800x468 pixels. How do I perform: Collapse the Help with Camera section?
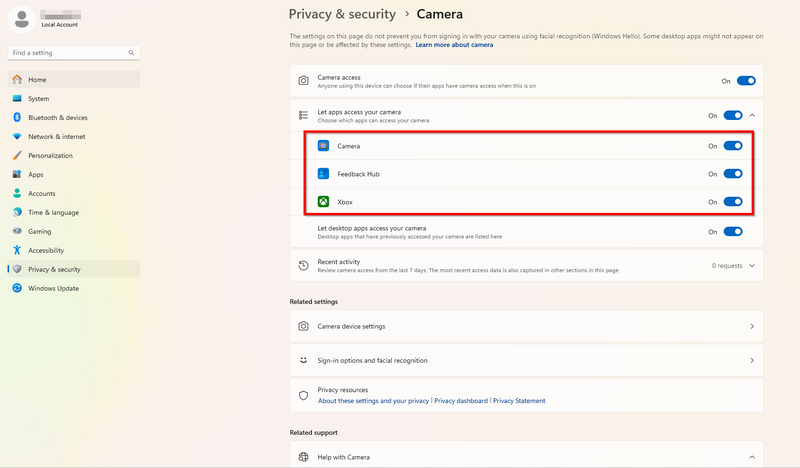point(752,457)
